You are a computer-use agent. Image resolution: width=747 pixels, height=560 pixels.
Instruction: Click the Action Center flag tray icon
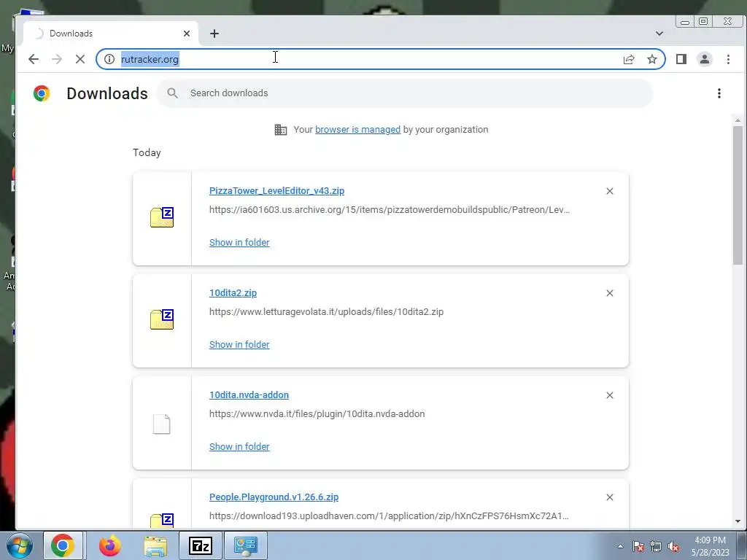click(638, 546)
